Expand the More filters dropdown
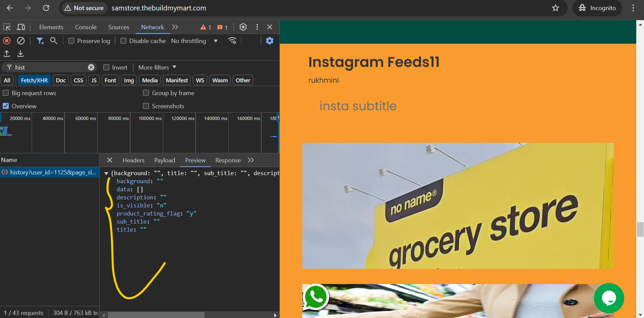644x318 pixels. click(x=157, y=67)
